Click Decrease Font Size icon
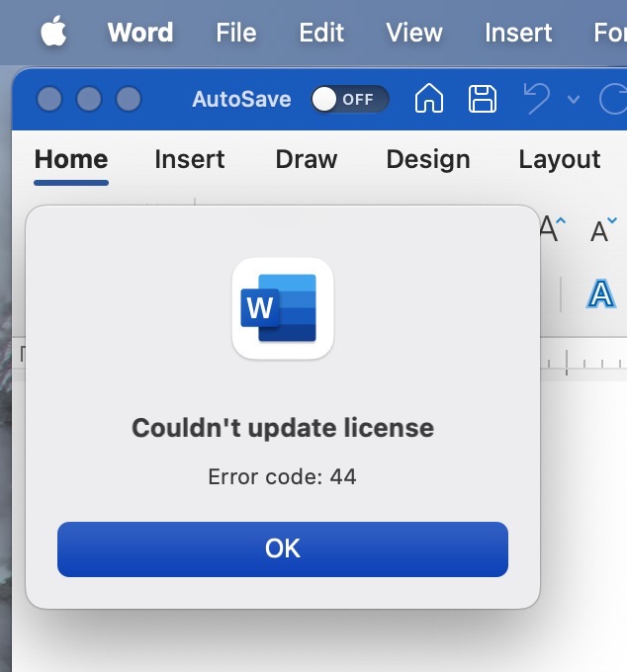Screen dimensions: 627x672 (x=603, y=229)
